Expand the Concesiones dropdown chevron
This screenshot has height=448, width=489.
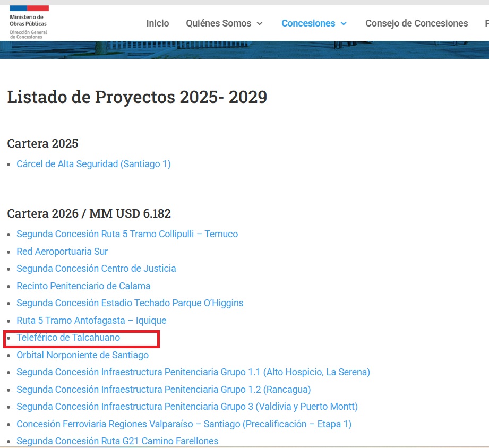(344, 24)
